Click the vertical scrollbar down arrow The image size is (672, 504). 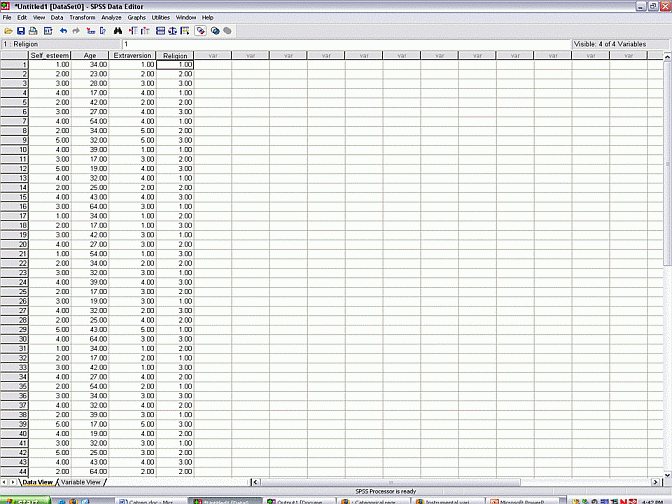(667, 475)
